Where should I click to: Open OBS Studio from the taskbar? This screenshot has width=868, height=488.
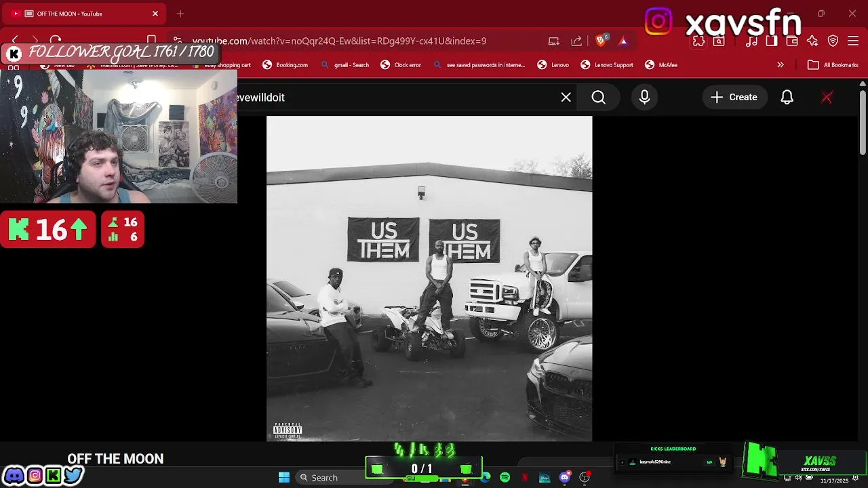[x=585, y=477]
